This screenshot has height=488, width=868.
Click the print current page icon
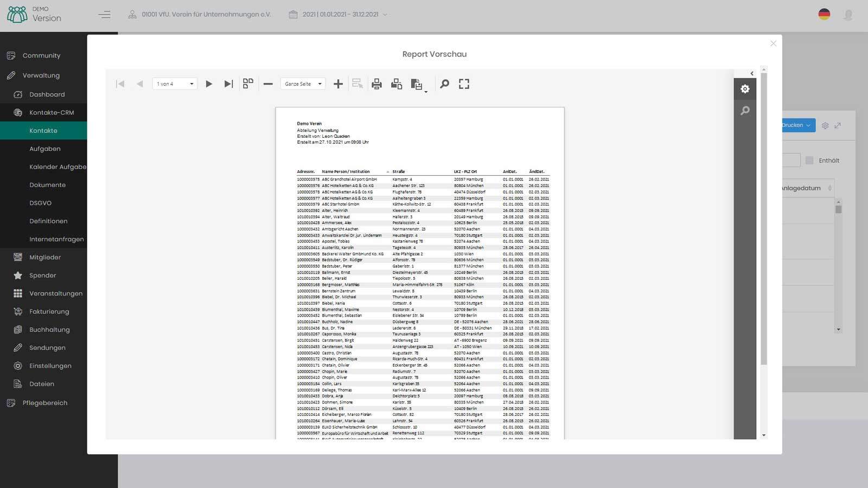397,84
